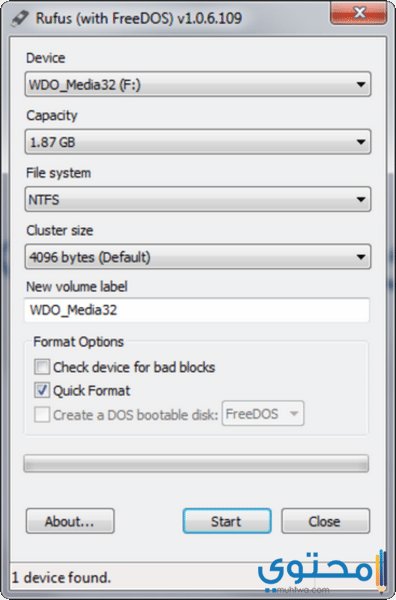Open the Device dropdown arrow
Image resolution: width=396 pixels, height=600 pixels.
click(360, 84)
